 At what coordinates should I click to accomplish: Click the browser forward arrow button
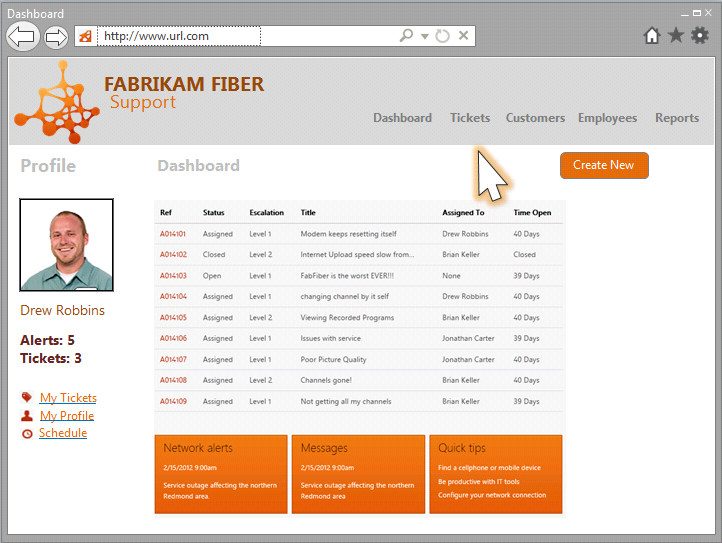click(x=55, y=37)
